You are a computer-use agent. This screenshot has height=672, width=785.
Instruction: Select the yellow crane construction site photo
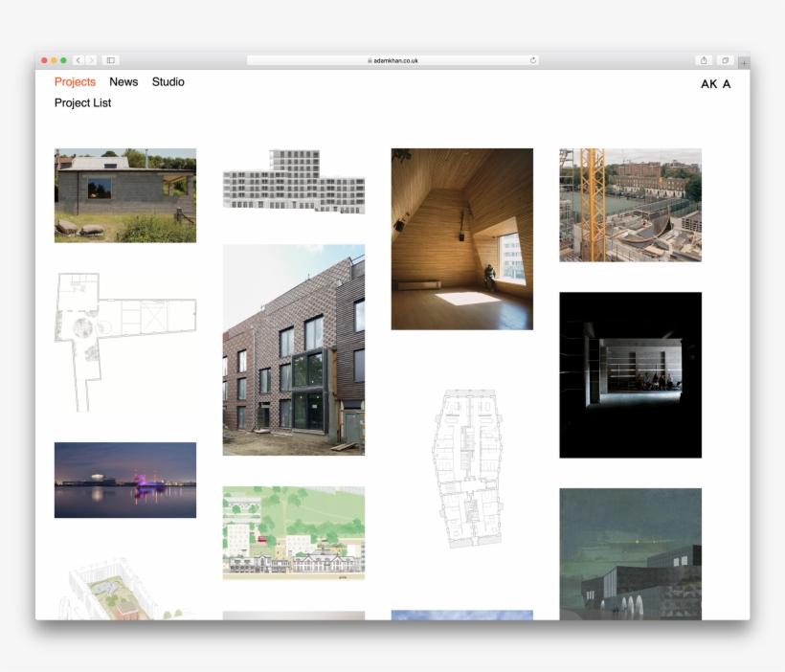(630, 205)
